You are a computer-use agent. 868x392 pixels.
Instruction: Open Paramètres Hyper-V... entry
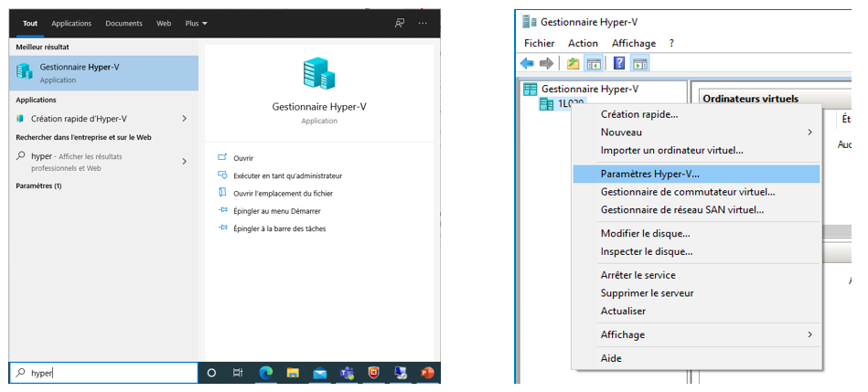point(696,174)
